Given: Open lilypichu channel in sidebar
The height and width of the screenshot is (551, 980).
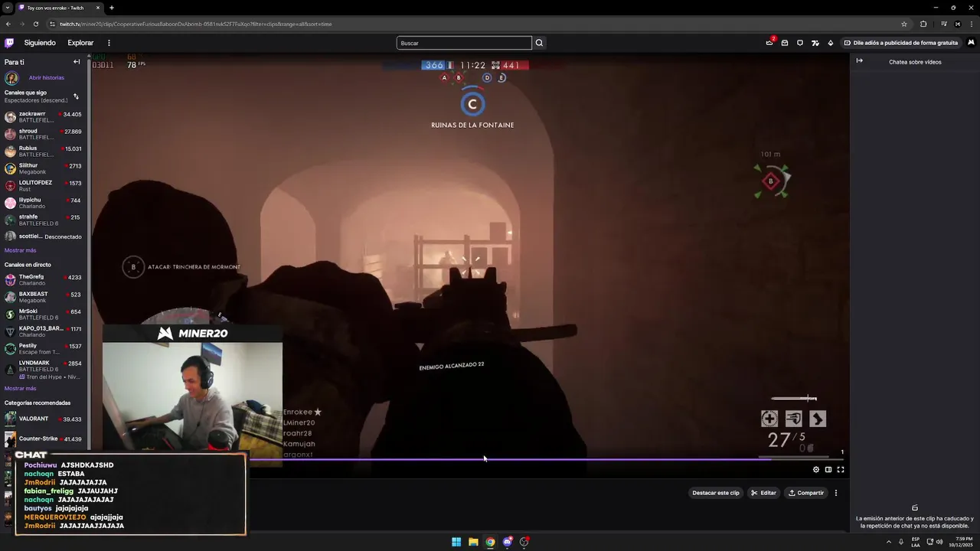Looking at the screenshot, I should [x=44, y=203].
